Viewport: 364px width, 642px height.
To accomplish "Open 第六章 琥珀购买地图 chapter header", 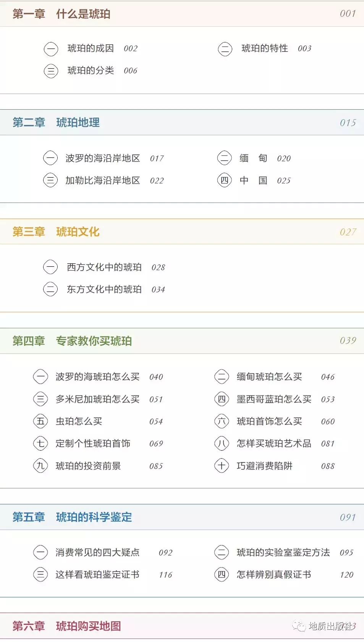I will point(182,626).
